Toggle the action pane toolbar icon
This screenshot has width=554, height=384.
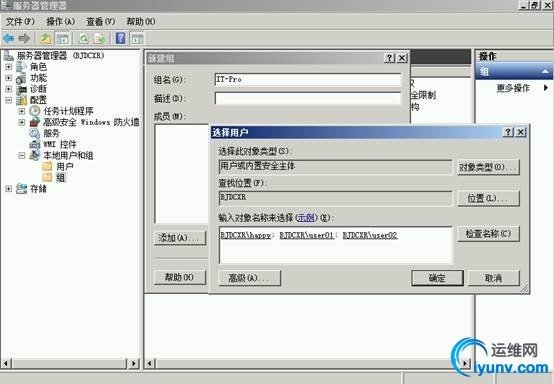137,39
